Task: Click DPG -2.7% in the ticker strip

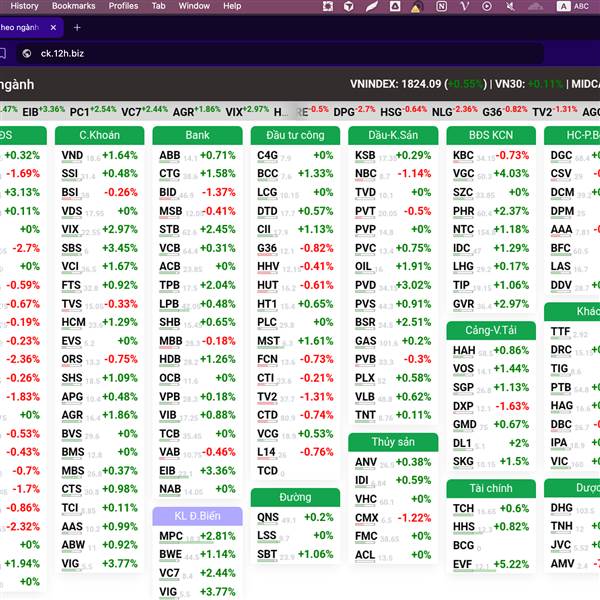Action: [x=354, y=111]
